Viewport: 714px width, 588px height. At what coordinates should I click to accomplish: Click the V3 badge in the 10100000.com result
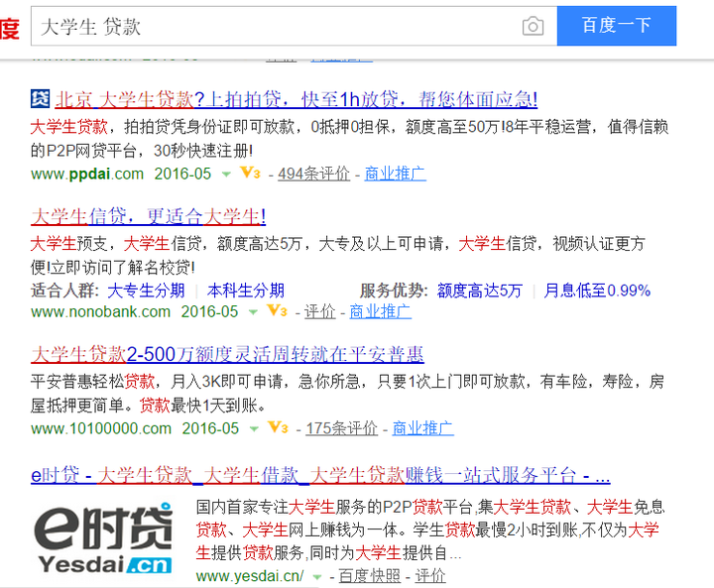(x=279, y=427)
